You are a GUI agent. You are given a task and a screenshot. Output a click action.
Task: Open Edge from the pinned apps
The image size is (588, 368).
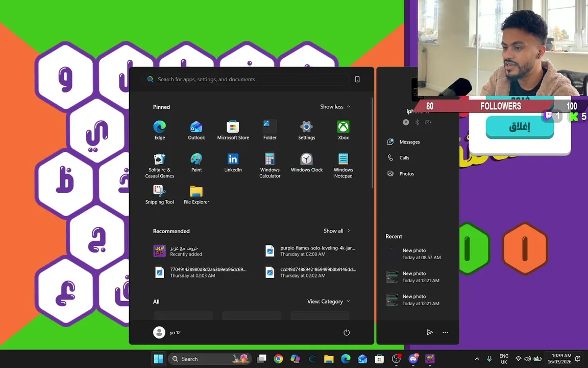159,130
